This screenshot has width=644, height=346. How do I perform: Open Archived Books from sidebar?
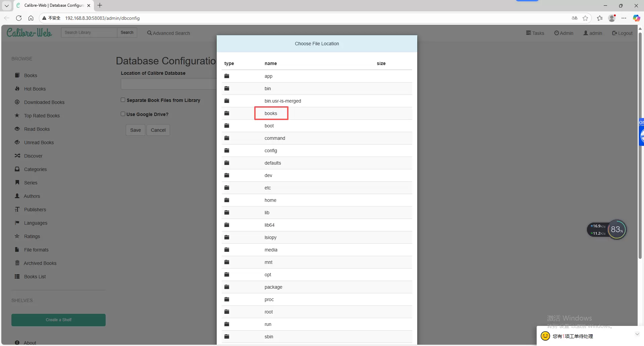(x=40, y=263)
